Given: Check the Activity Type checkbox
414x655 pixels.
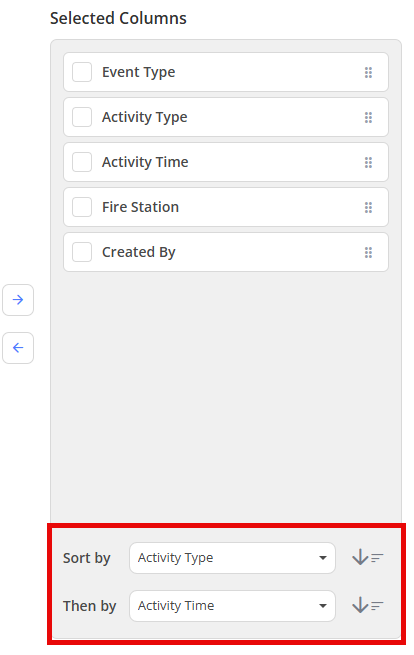Looking at the screenshot, I should click(x=82, y=117).
